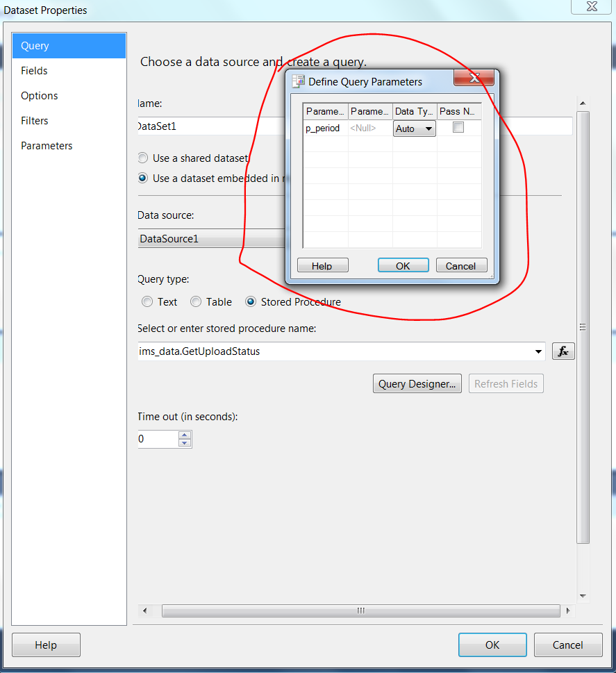Close the Dataset Properties window
This screenshot has width=616, height=673.
(x=592, y=6)
